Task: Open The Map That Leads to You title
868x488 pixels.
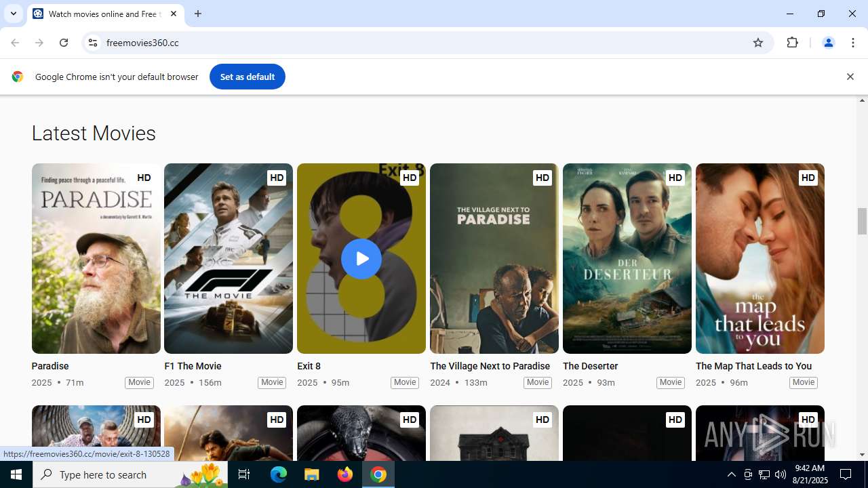Action: coord(754,366)
